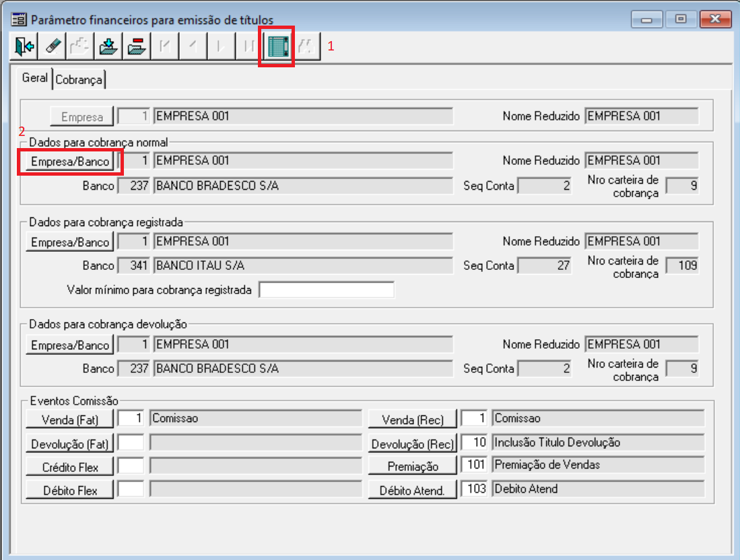Click the Crédito Flex button
This screenshot has width=740, height=560.
pyautogui.click(x=70, y=467)
